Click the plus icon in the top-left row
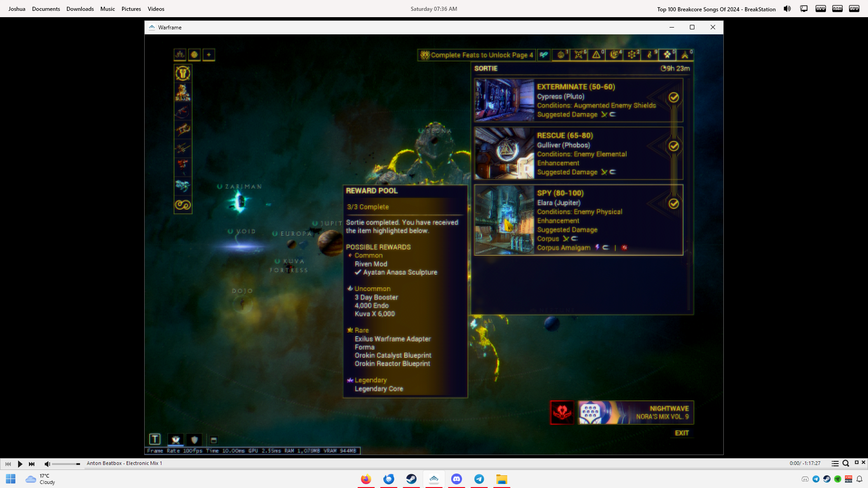Screen dimensions: 868x488 (x=209, y=55)
